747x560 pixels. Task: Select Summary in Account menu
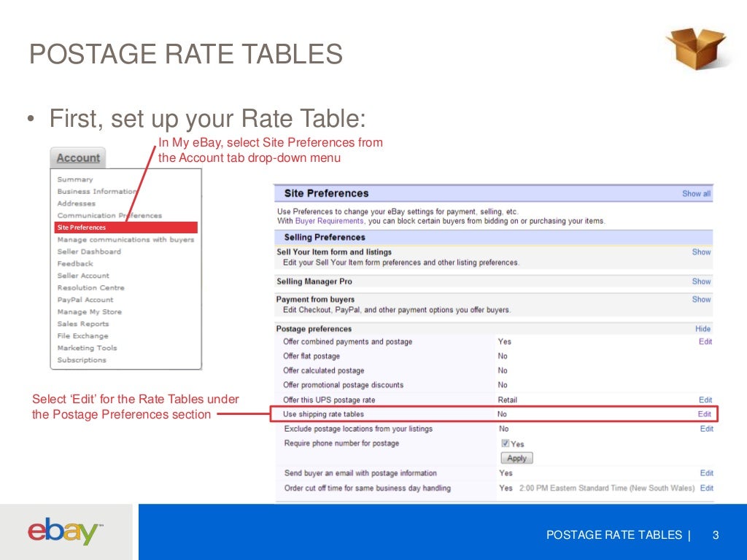click(x=75, y=179)
